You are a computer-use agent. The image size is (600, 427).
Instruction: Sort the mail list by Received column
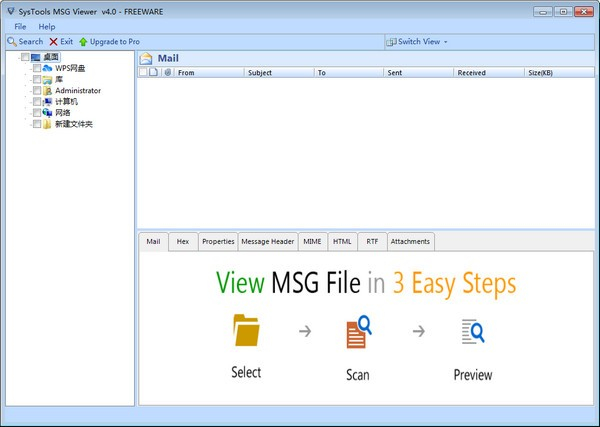point(487,73)
